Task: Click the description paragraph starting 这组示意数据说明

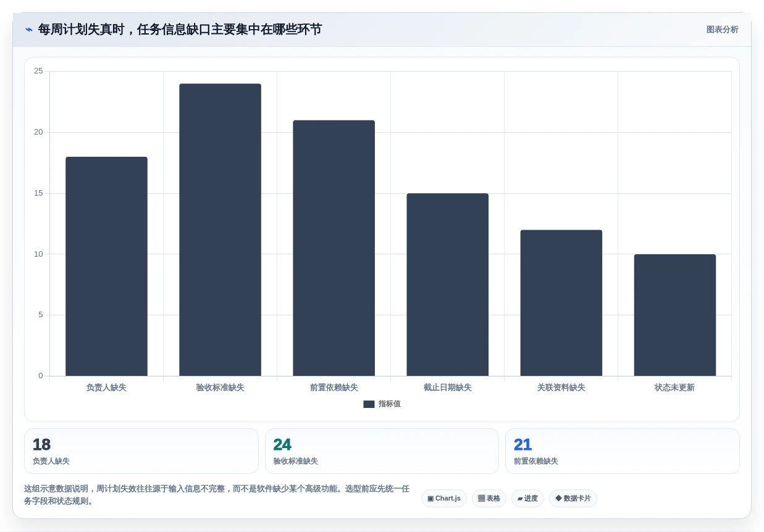Action: pos(217,495)
